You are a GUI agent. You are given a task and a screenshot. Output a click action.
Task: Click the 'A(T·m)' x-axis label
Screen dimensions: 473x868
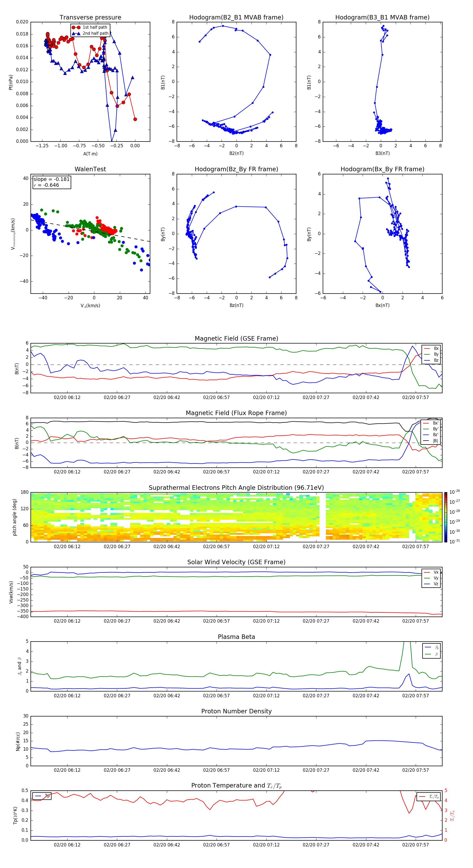point(90,154)
